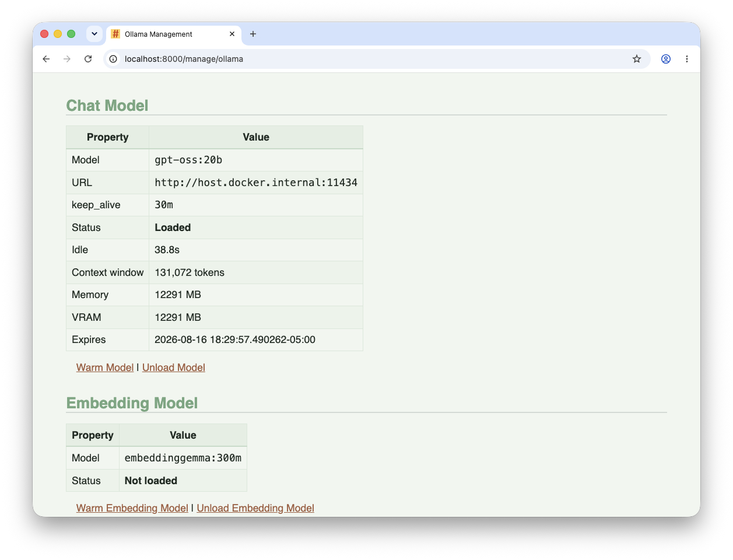Click the Loaded status value
The width and height of the screenshot is (733, 560).
pyautogui.click(x=173, y=228)
